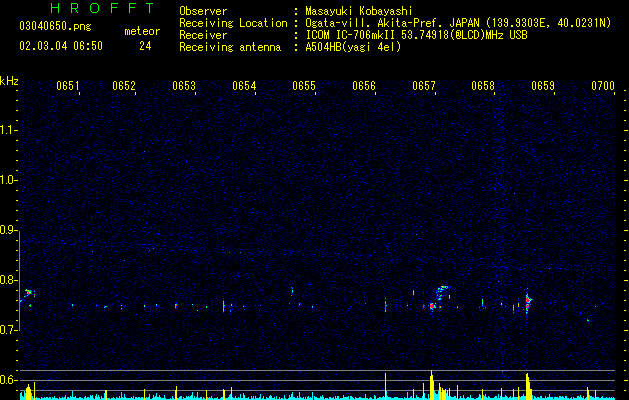Click the A504HB(yagi 4el) antenna text
629x400 pixels.
pyautogui.click(x=353, y=47)
